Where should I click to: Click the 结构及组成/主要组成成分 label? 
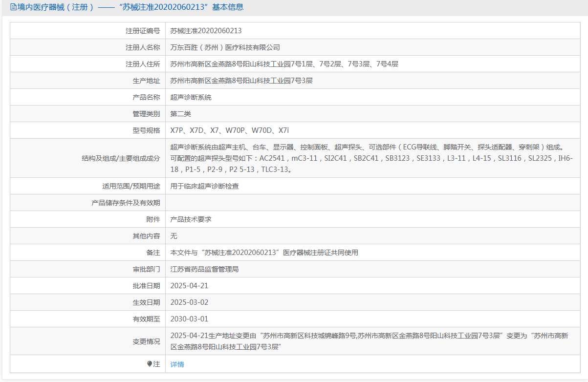121,158
